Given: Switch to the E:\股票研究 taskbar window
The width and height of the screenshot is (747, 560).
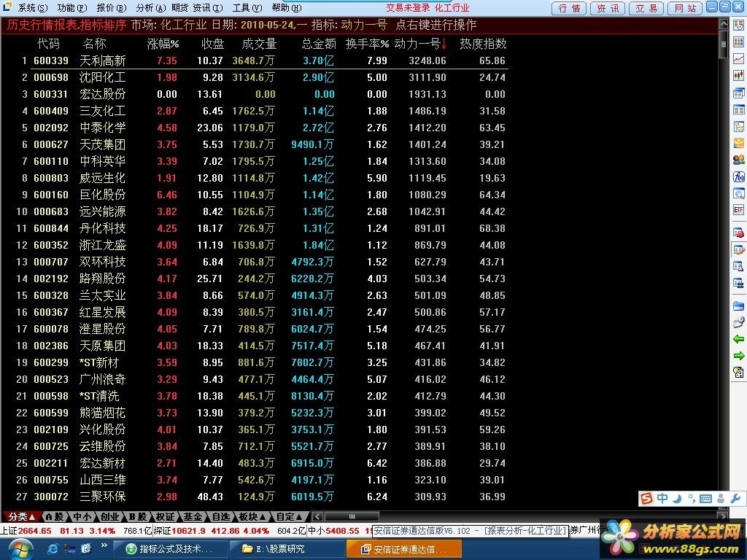Looking at the screenshot, I should [x=287, y=549].
